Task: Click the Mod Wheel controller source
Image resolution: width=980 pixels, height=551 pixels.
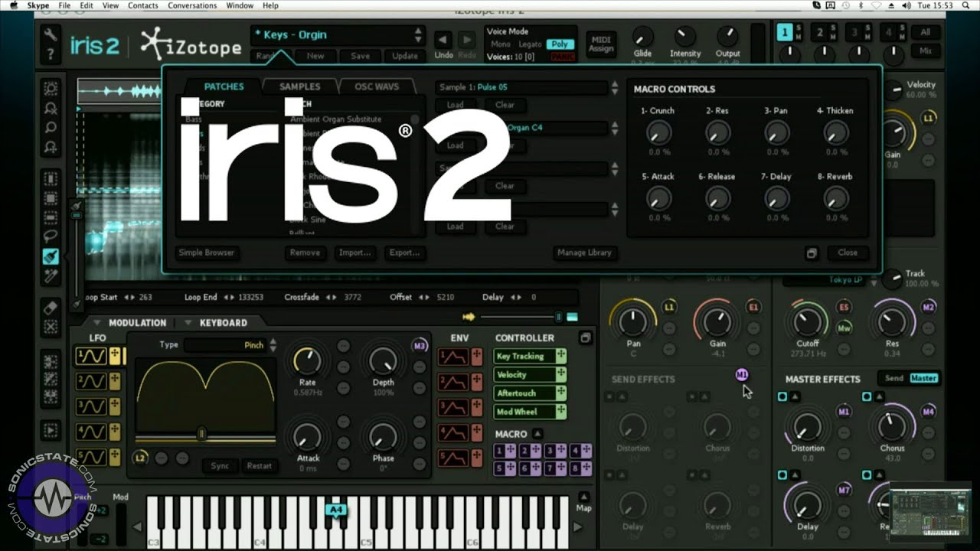Action: click(x=530, y=412)
